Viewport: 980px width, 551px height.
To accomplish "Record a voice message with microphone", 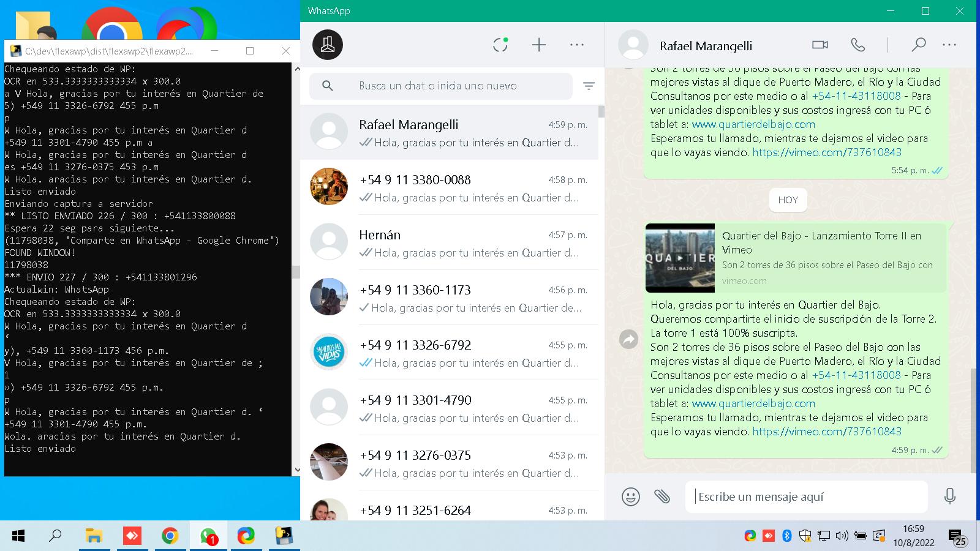I will (950, 496).
